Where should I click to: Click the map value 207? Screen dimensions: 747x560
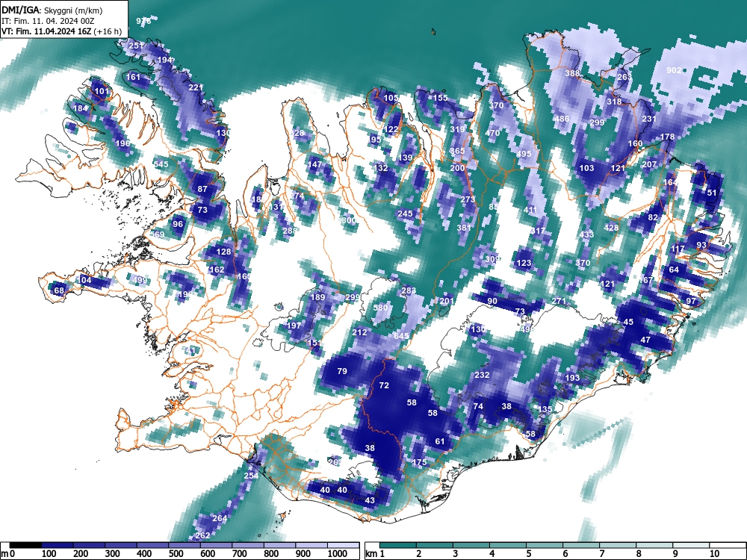click(649, 164)
